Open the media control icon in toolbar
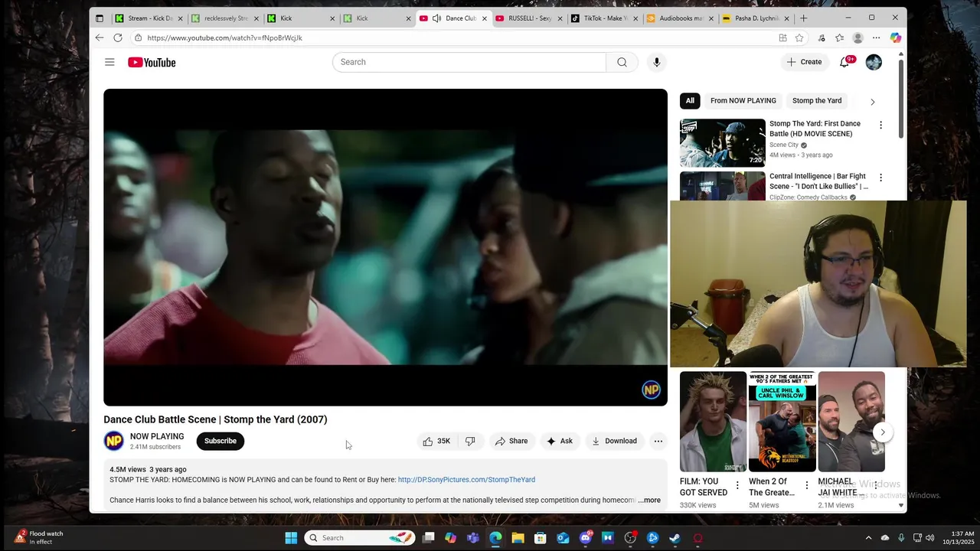This screenshot has height=551, width=980. coord(822,37)
